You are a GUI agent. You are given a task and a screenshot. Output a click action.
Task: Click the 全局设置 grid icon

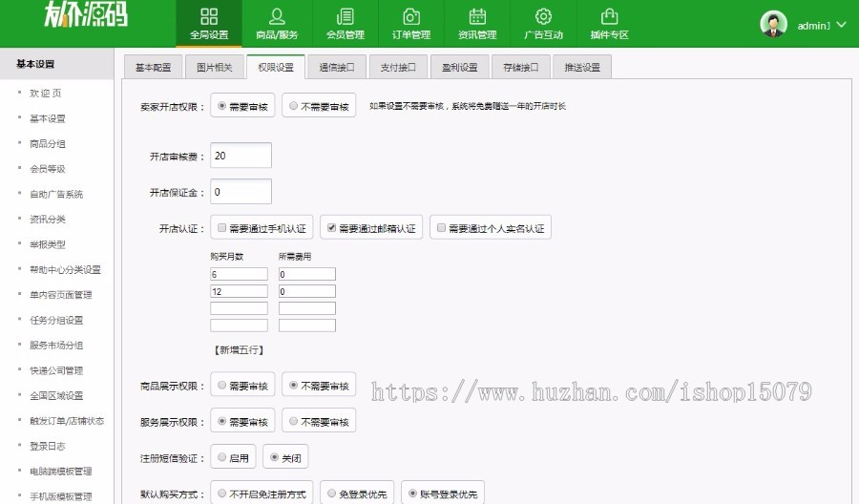pyautogui.click(x=209, y=16)
